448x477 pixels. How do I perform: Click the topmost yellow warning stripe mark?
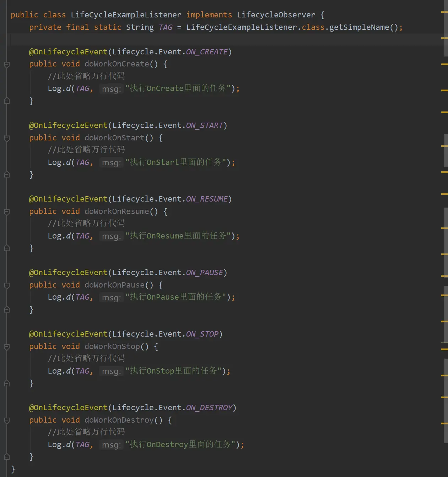click(444, 12)
